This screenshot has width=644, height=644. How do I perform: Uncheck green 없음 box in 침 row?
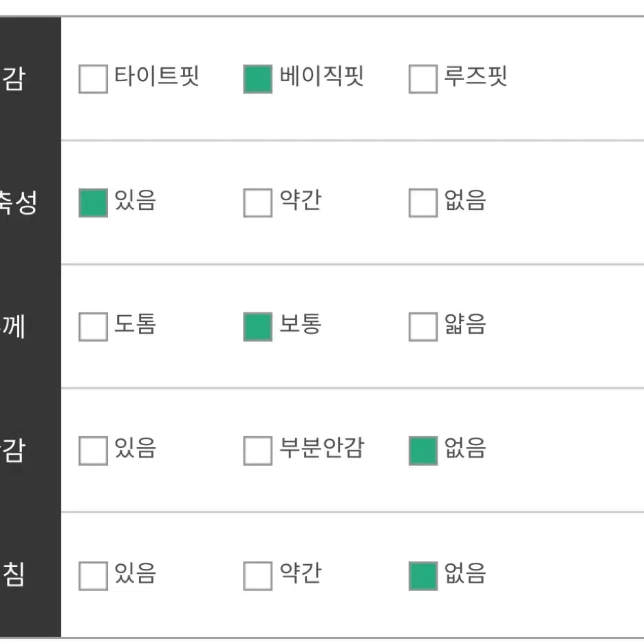coord(423,577)
